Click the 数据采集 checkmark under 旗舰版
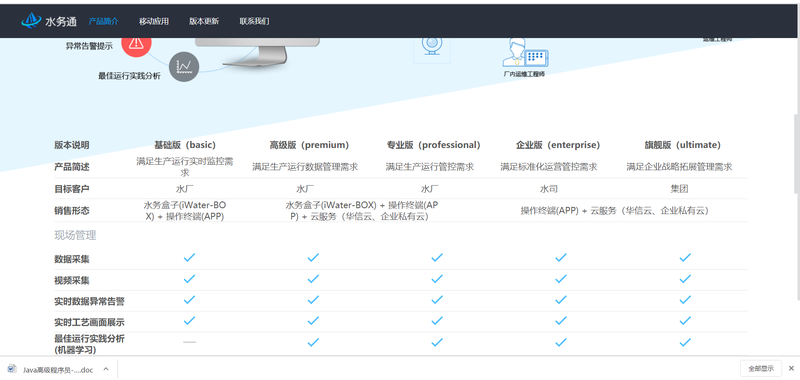 click(x=685, y=258)
